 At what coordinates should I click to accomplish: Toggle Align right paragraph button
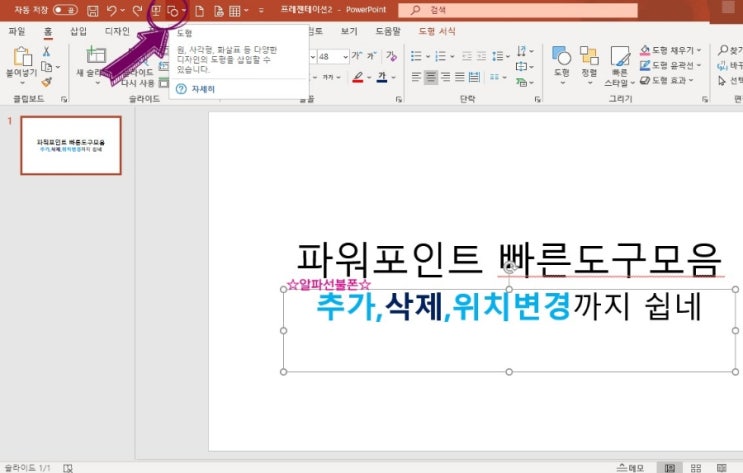445,77
